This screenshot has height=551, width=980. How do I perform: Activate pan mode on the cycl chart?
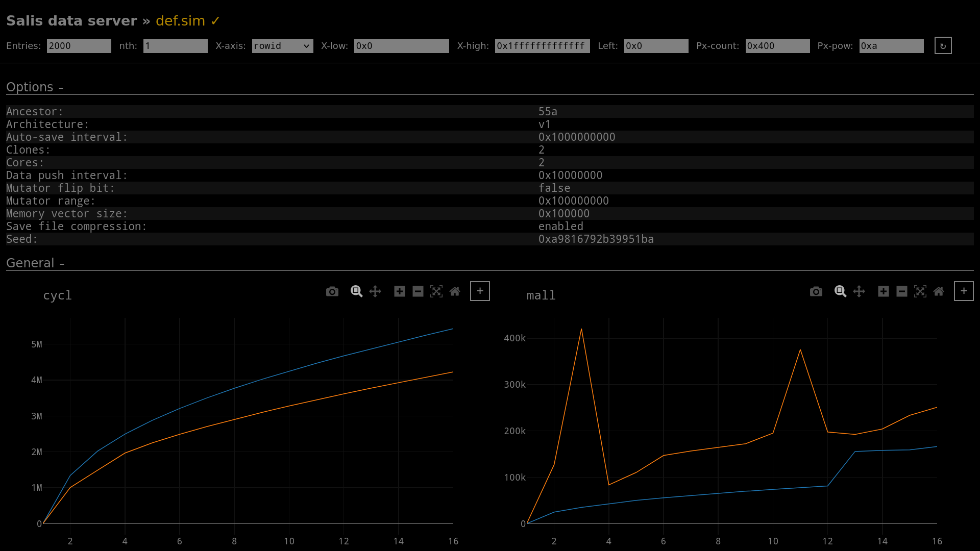pyautogui.click(x=375, y=291)
